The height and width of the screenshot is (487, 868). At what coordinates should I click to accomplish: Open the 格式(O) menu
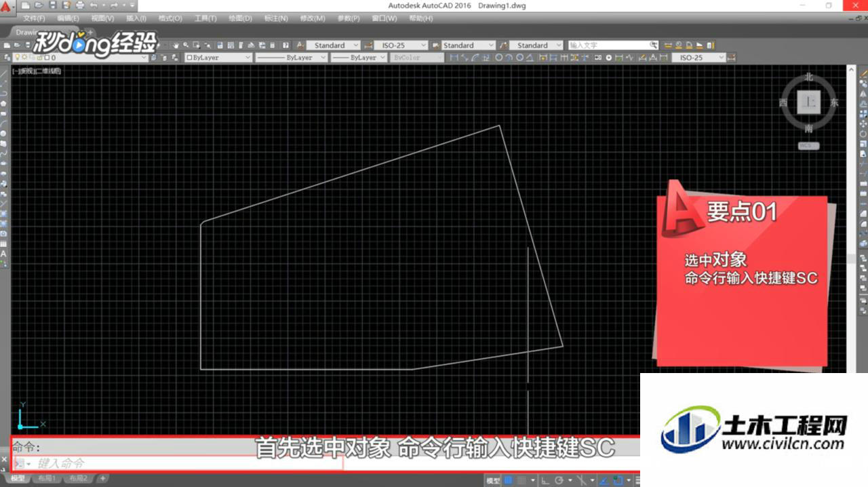click(x=170, y=18)
